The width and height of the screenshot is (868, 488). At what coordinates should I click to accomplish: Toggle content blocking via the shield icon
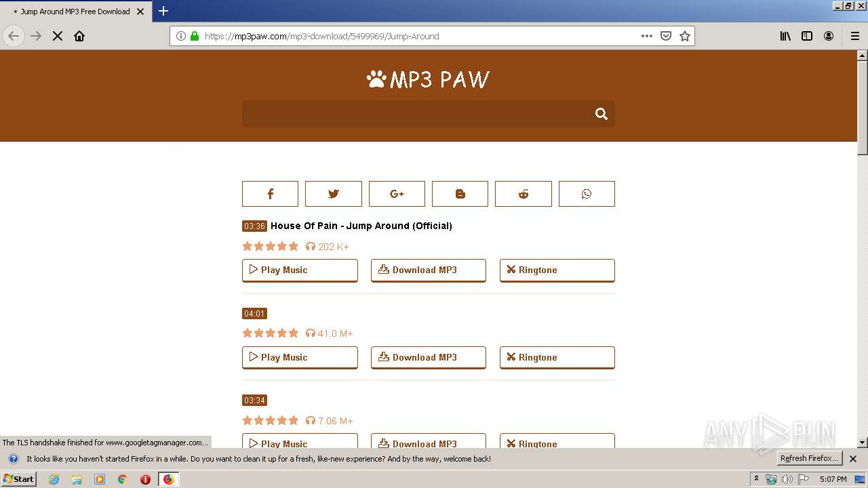click(x=666, y=36)
